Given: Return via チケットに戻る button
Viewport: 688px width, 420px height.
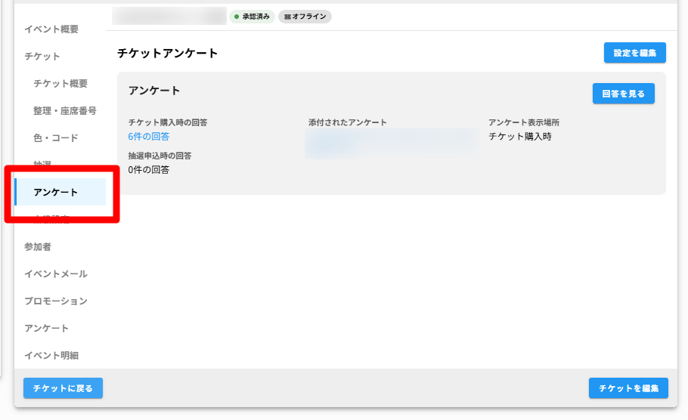Looking at the screenshot, I should tap(63, 388).
